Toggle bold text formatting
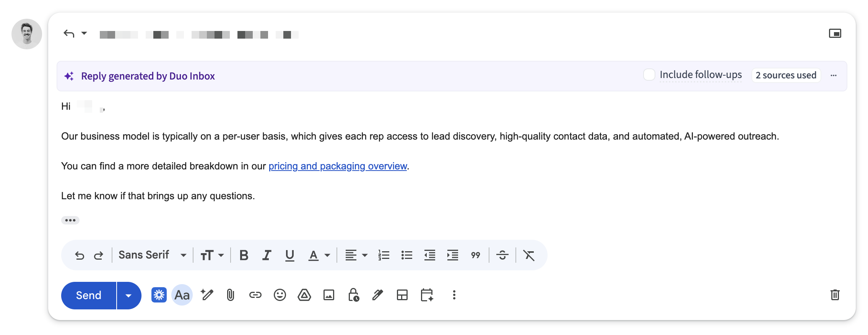Image resolution: width=868 pixels, height=335 pixels. pos(244,255)
